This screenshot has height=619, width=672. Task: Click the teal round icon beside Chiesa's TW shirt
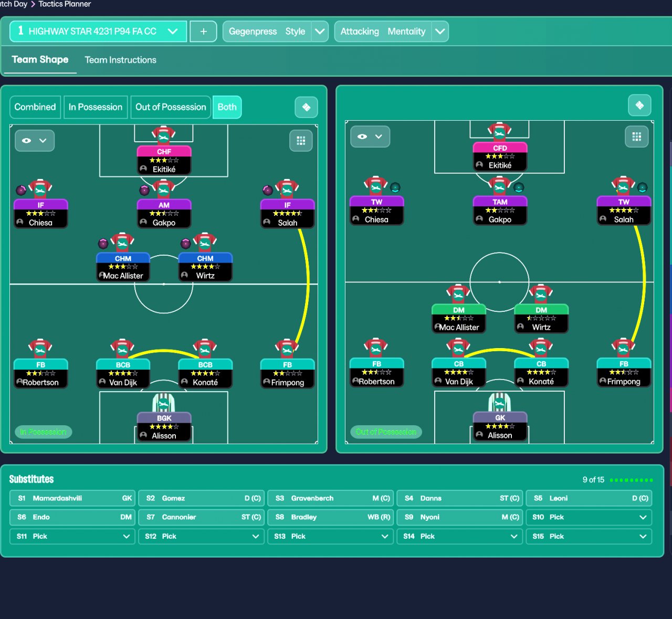(x=395, y=187)
